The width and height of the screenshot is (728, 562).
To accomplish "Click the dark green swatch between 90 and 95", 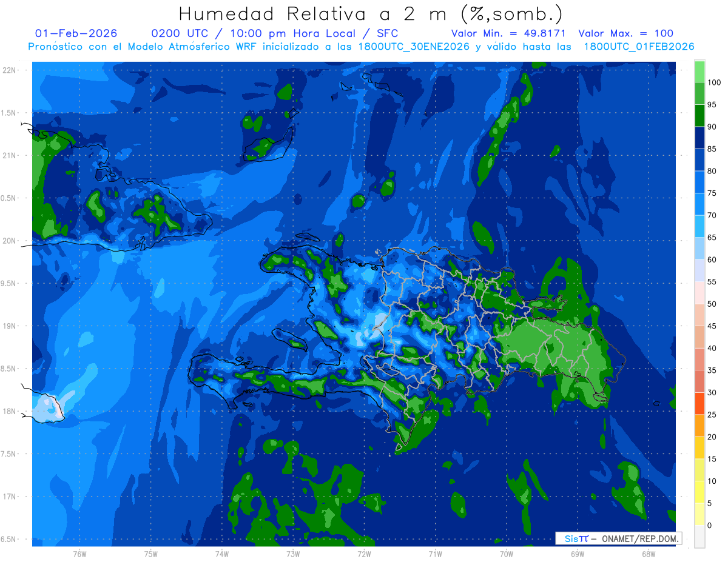I will coord(699,116).
